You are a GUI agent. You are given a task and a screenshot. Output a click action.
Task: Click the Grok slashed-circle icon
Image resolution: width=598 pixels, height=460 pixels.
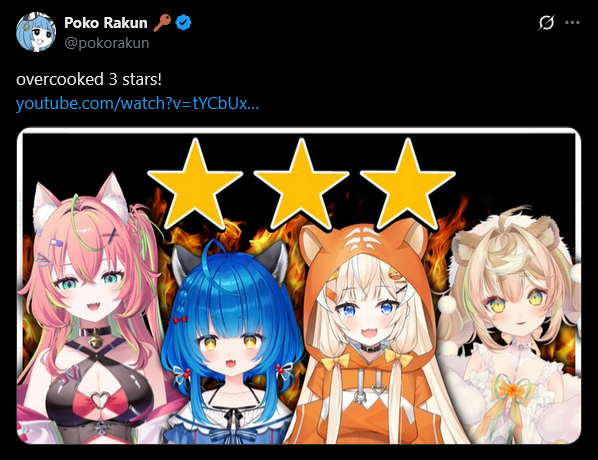pos(546,23)
